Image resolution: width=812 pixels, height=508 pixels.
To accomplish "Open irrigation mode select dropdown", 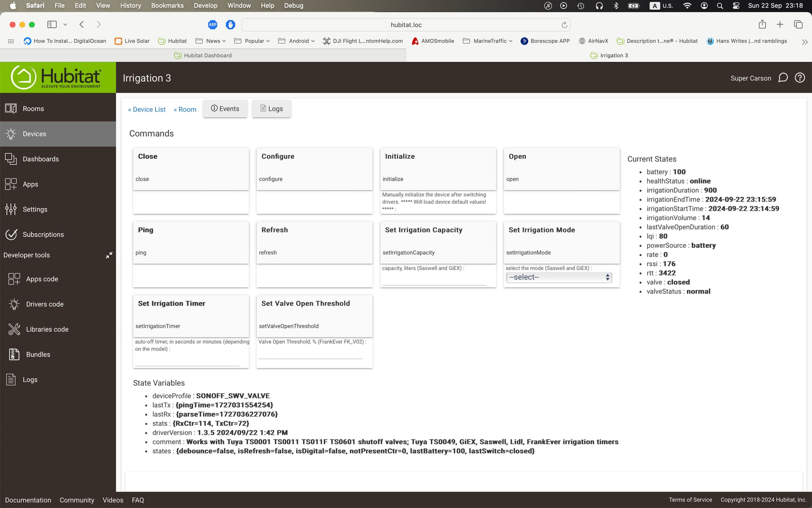I will [x=558, y=277].
